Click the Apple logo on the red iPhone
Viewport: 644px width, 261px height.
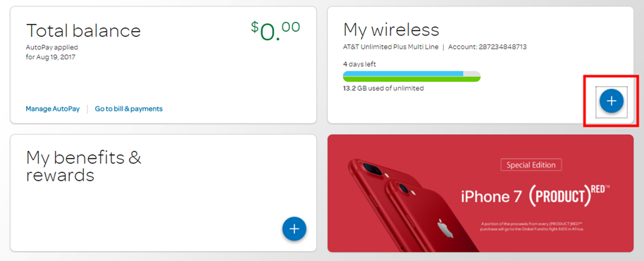[445, 228]
